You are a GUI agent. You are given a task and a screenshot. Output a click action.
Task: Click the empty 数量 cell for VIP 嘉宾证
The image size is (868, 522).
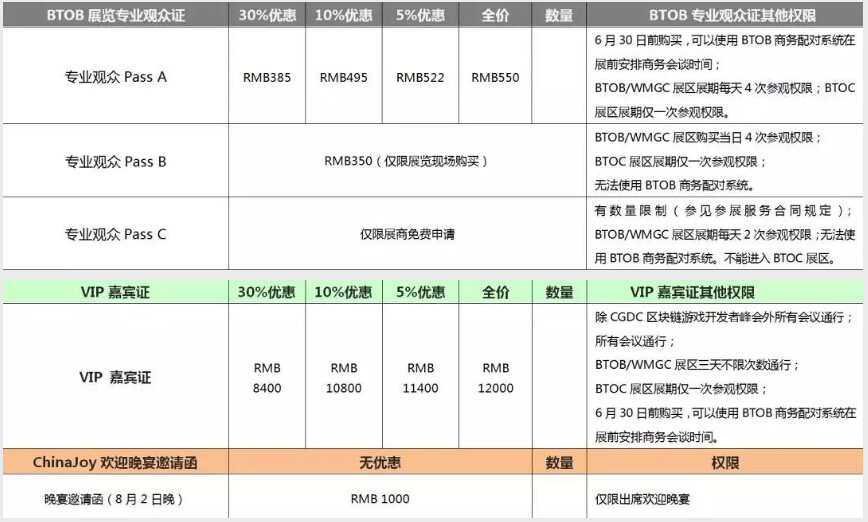tap(559, 376)
